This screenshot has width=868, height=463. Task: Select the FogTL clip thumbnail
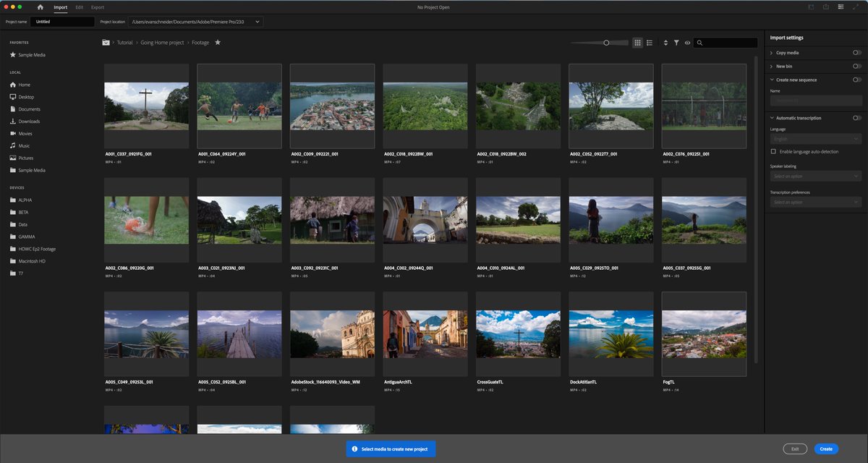coord(704,334)
